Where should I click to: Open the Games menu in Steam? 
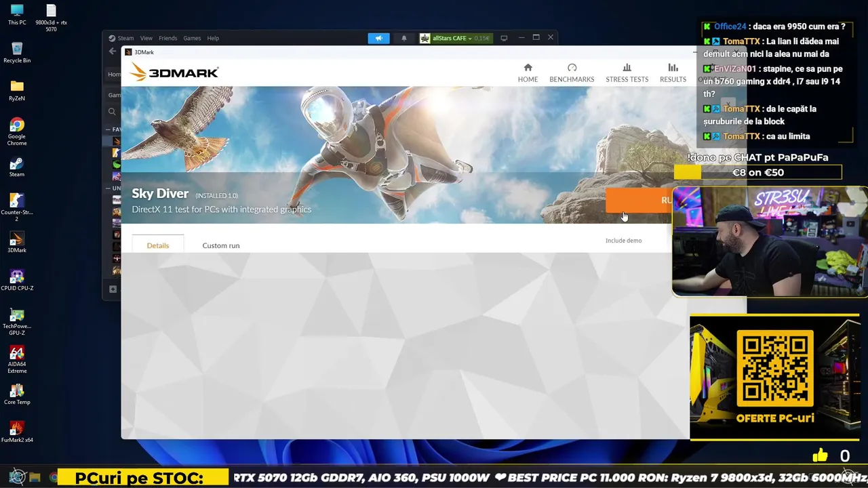coord(192,38)
